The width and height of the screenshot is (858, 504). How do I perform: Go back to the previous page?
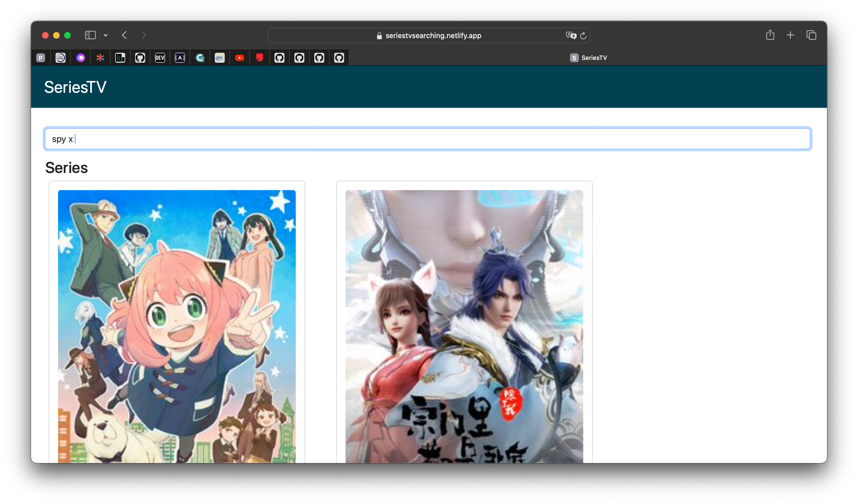(125, 35)
